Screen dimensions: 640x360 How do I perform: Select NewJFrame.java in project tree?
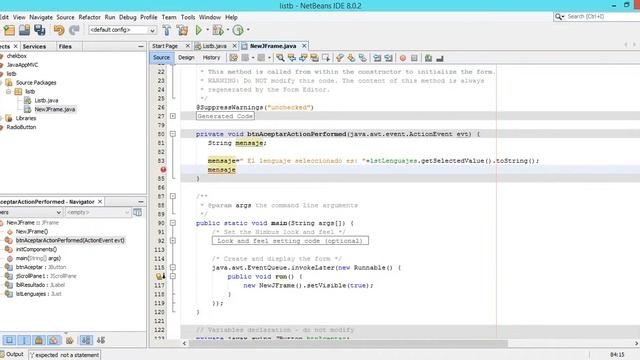tap(55, 109)
